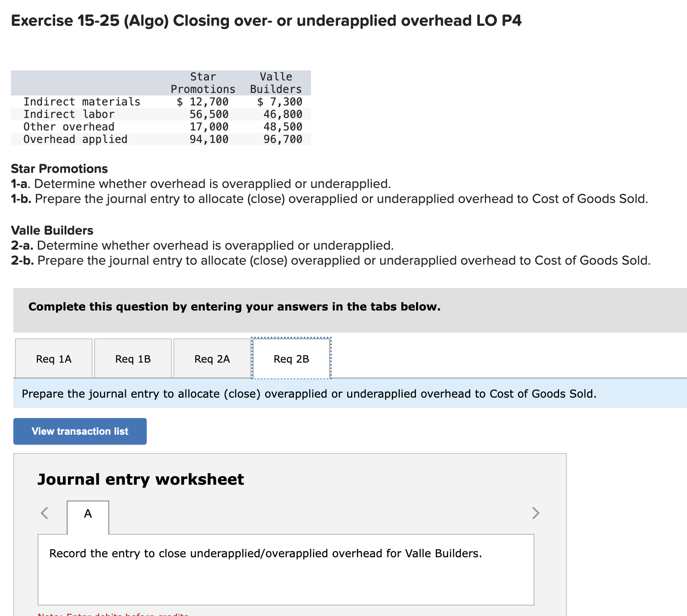
Task: Click the Valle Builders column header
Action: coord(276,83)
